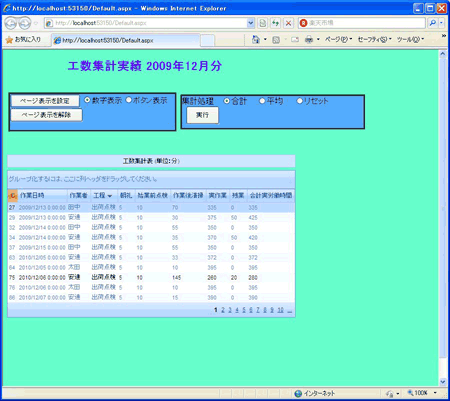Click the zoom level magnifier icon

tap(410, 393)
